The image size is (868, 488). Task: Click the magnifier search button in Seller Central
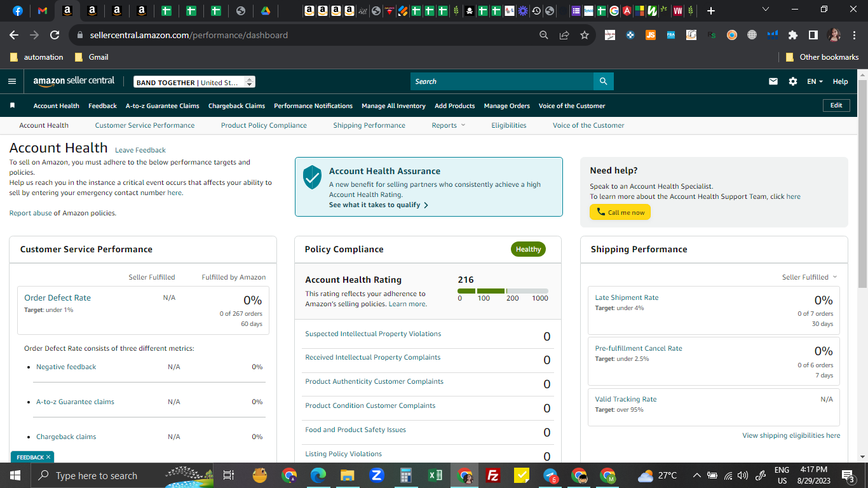coord(603,81)
